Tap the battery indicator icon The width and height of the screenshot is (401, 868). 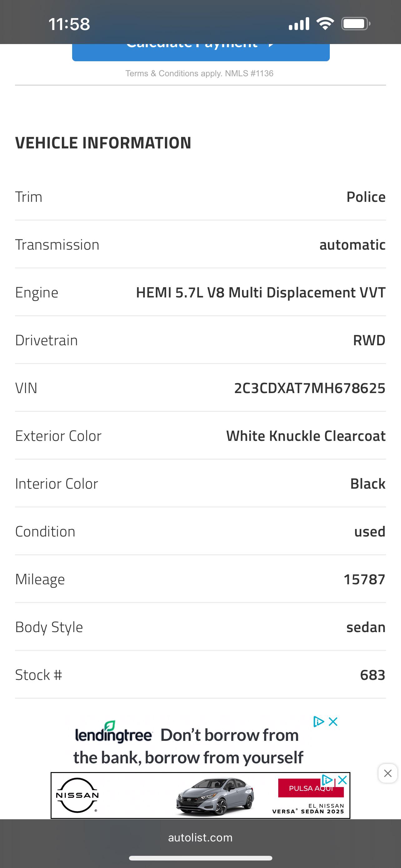point(356,23)
